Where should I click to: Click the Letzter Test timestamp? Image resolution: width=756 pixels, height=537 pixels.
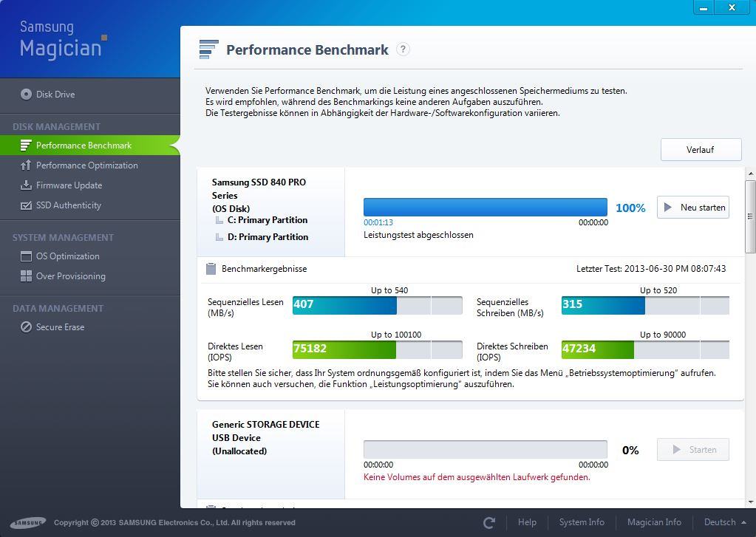651,269
